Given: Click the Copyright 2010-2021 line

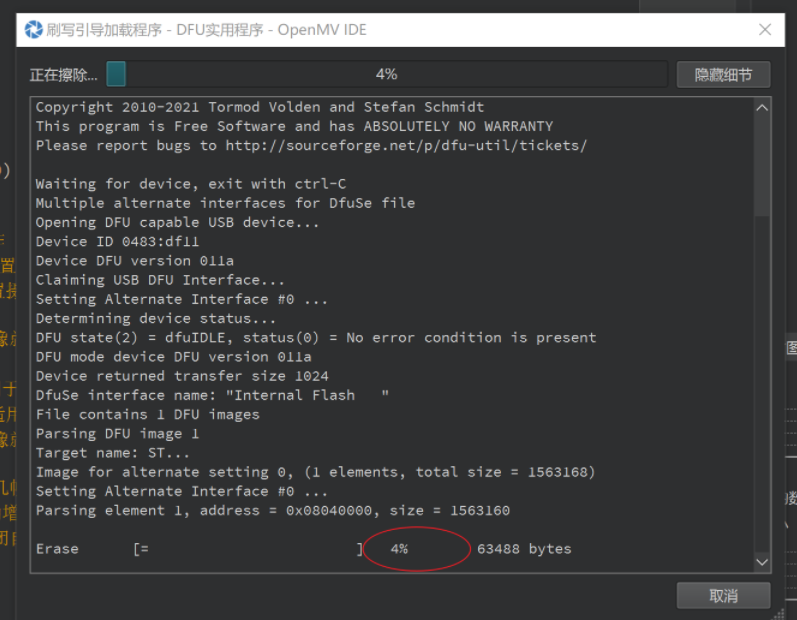Looking at the screenshot, I should (x=260, y=107).
